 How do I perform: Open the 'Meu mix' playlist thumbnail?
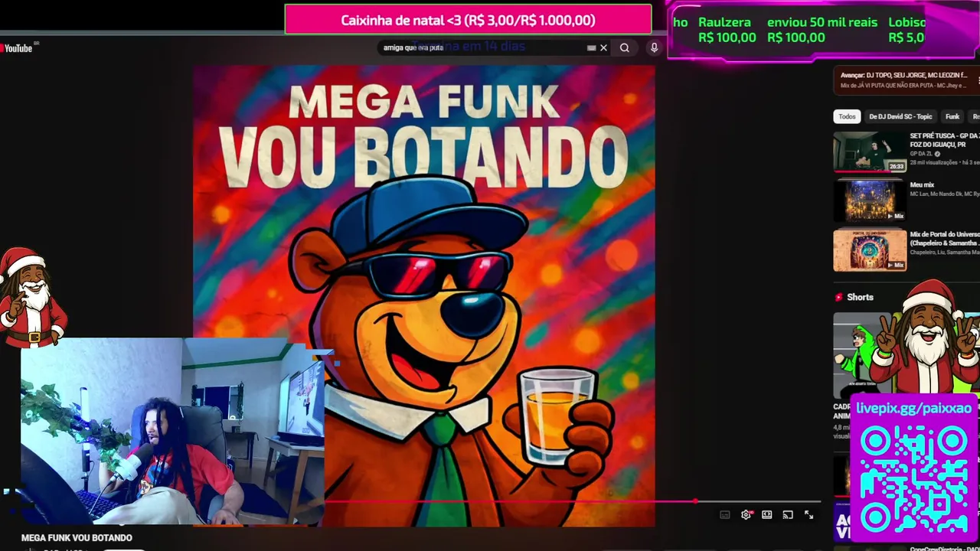(x=870, y=201)
